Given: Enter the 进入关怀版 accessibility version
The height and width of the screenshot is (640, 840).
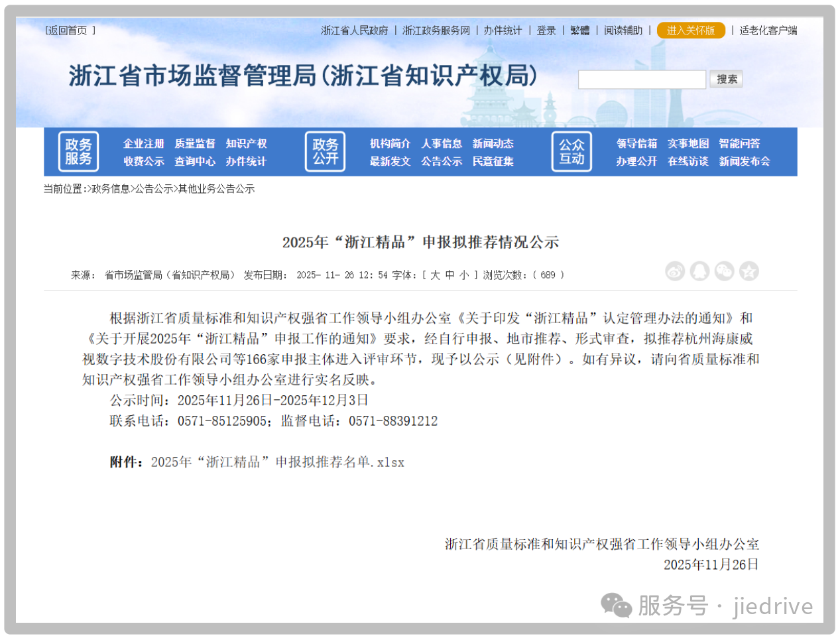Looking at the screenshot, I should (x=690, y=31).
